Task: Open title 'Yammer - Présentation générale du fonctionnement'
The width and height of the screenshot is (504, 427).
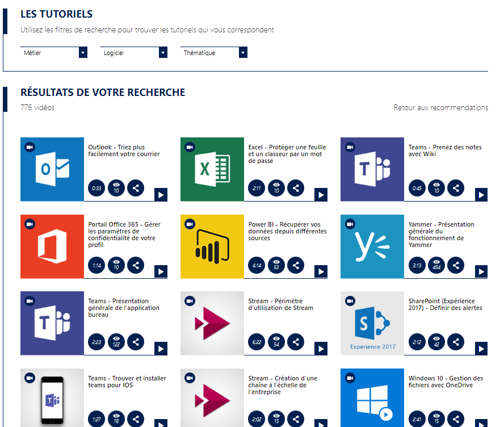Action: (442, 235)
